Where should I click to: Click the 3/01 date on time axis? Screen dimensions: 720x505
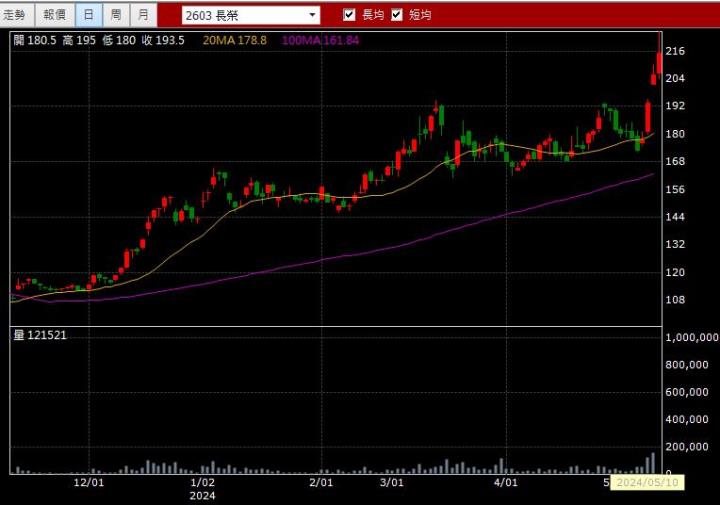click(x=392, y=482)
